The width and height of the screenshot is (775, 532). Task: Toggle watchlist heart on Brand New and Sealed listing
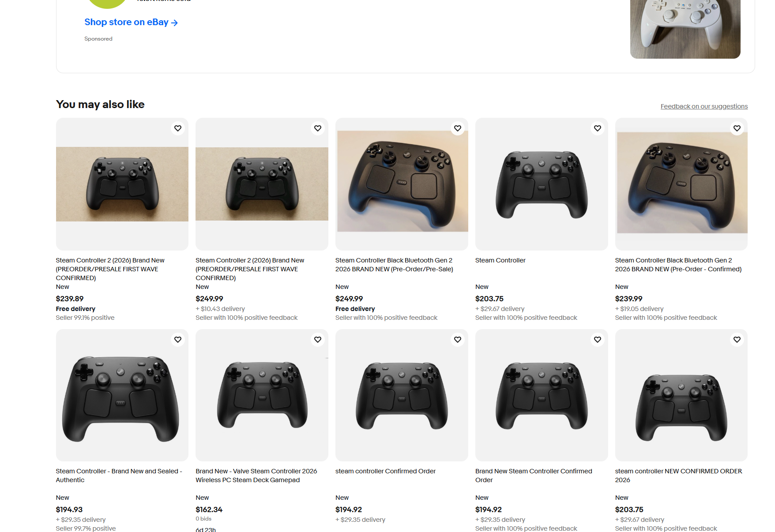[x=178, y=340]
